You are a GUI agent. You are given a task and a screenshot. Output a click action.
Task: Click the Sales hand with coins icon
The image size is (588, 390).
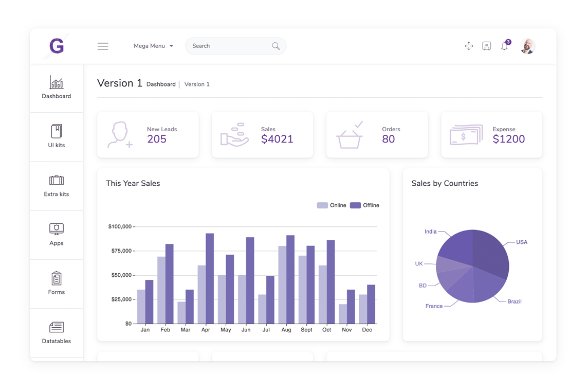[x=235, y=135]
